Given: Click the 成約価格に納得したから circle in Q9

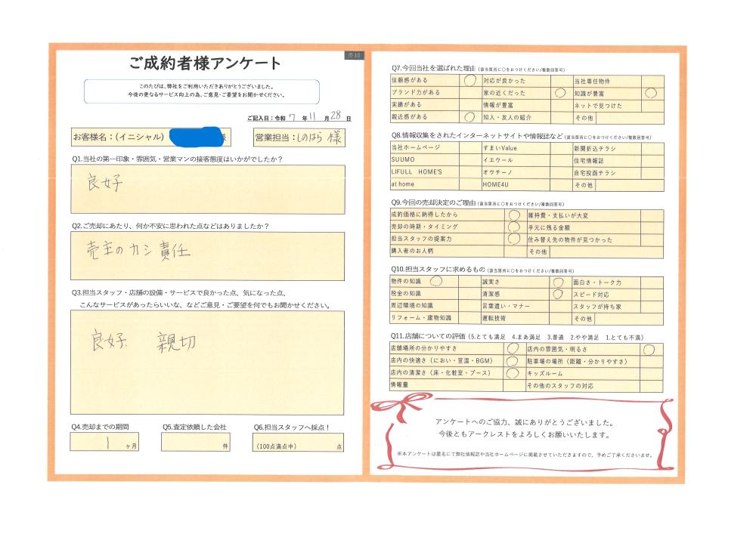Looking at the screenshot, I should 514,214.
